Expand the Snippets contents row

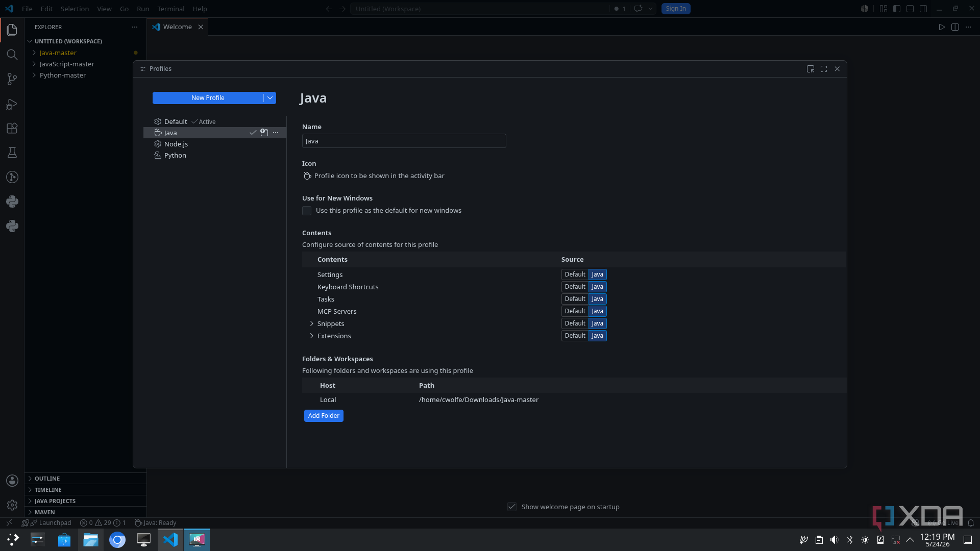click(312, 324)
